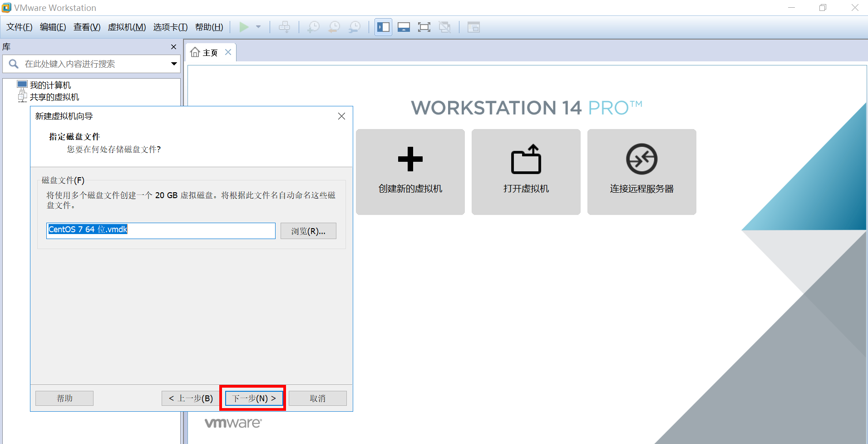868x444 pixels.
Task: Click the 下一步(N) next button
Action: pyautogui.click(x=254, y=398)
